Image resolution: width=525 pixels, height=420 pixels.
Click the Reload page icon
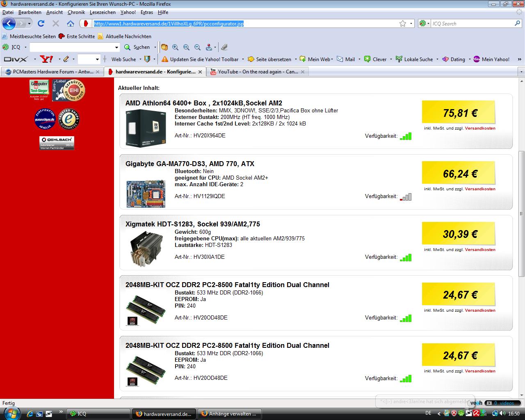coord(41,23)
